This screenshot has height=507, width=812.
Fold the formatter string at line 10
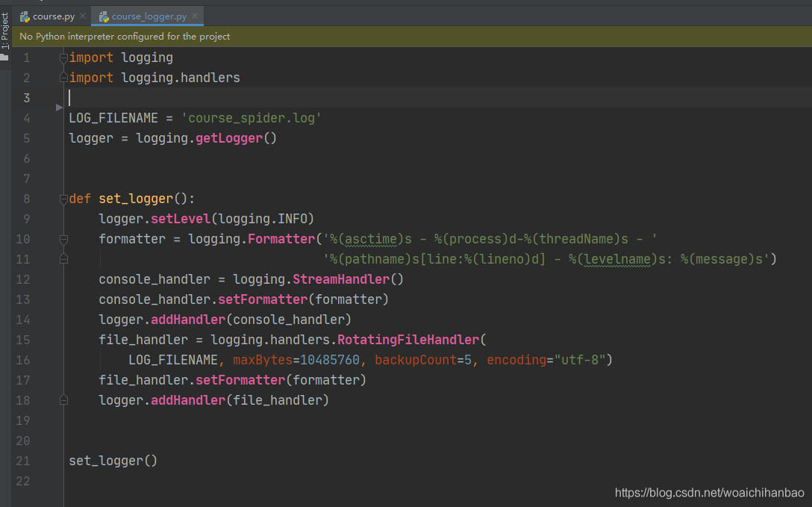pyautogui.click(x=63, y=239)
